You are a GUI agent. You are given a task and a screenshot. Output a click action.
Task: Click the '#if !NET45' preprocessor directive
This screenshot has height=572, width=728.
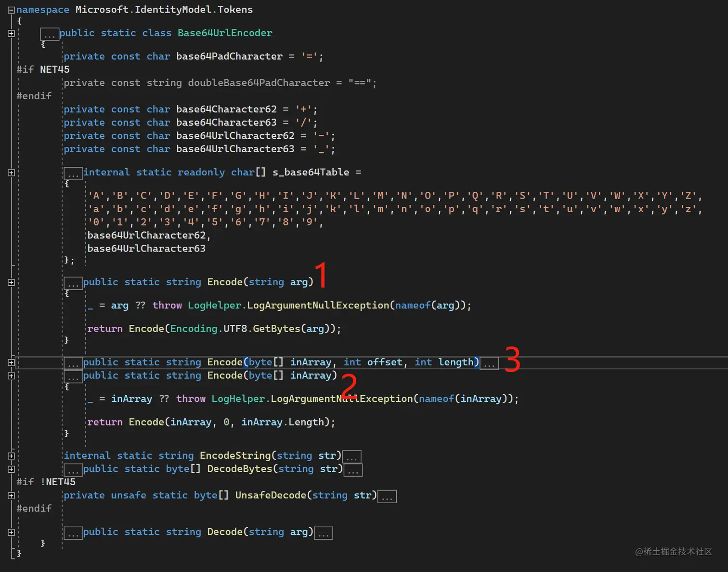pyautogui.click(x=46, y=482)
